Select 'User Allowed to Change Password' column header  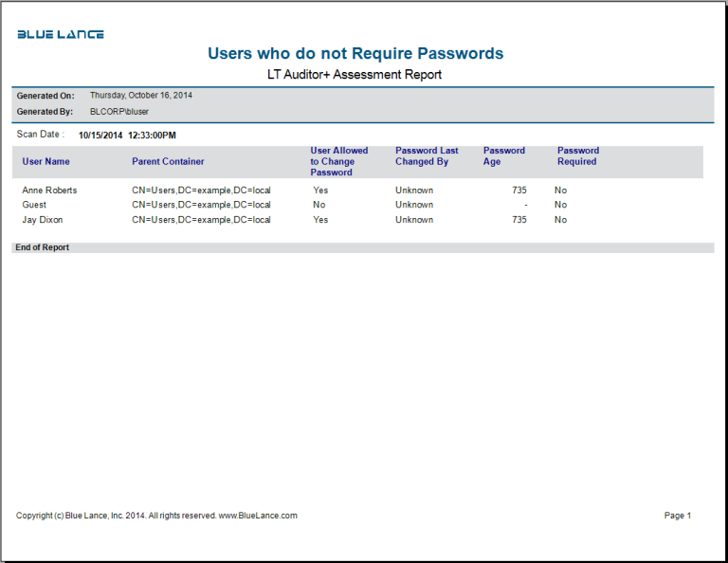[339, 161]
